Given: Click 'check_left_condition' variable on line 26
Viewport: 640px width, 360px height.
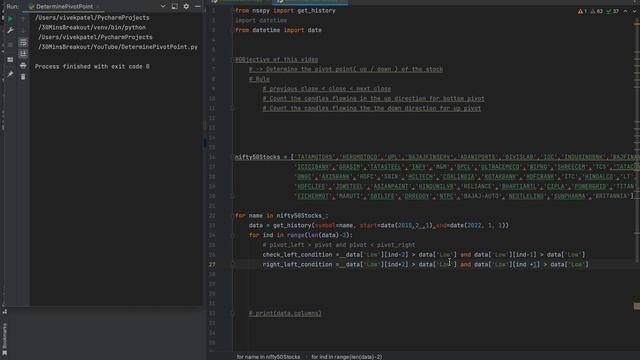Looking at the screenshot, I should tap(298, 255).
